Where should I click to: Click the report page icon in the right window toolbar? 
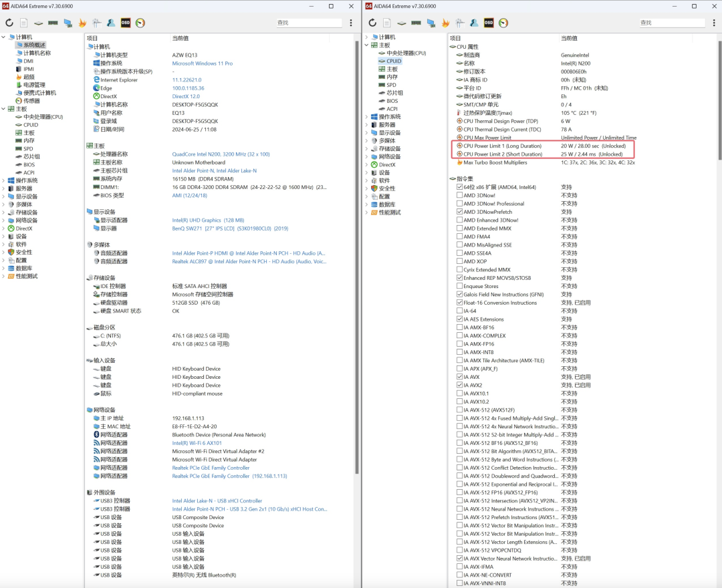tap(387, 23)
